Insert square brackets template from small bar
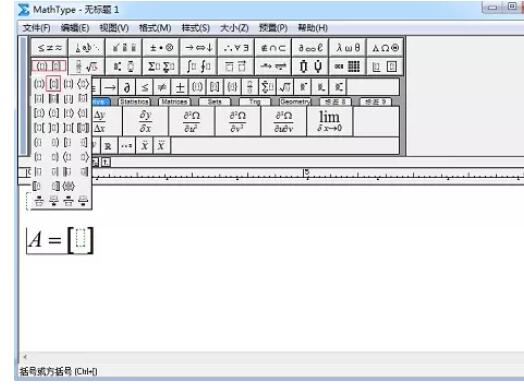Viewport: 524px width, 386px height. (215, 87)
